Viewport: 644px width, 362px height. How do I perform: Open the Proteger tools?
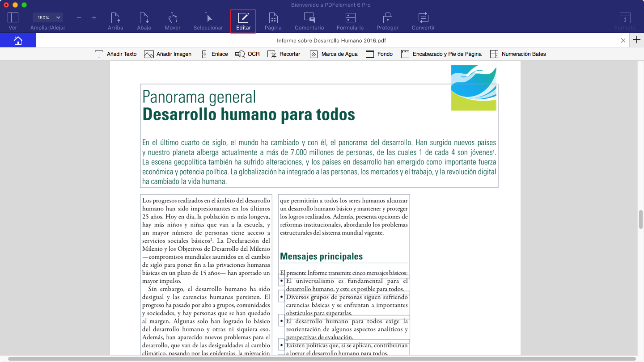387,21
